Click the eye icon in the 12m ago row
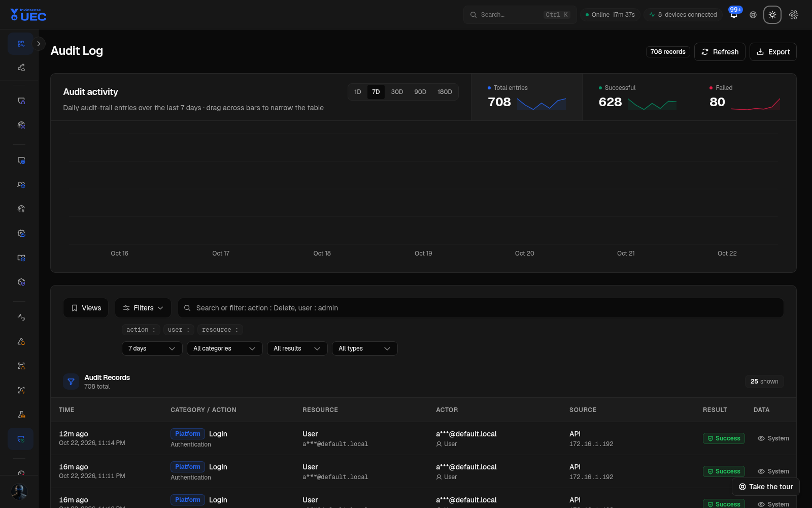The width and height of the screenshot is (812, 508). 761,438
